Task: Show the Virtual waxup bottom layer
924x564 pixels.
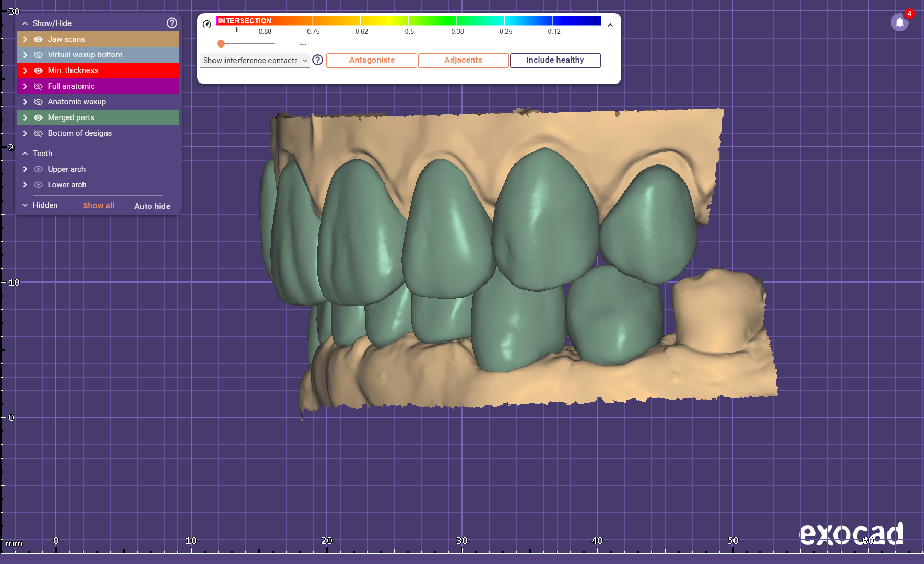Action: pyautogui.click(x=38, y=55)
